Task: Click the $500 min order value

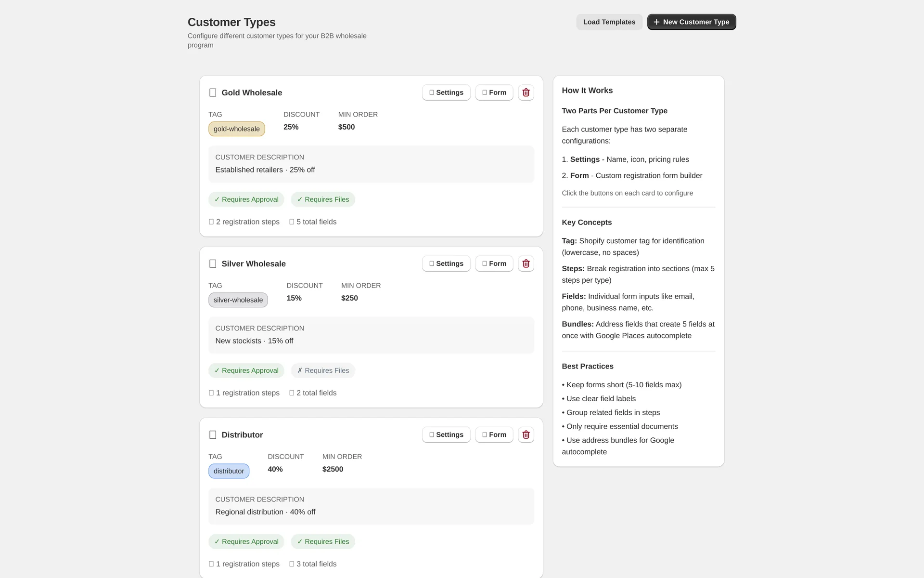Action: pos(346,127)
